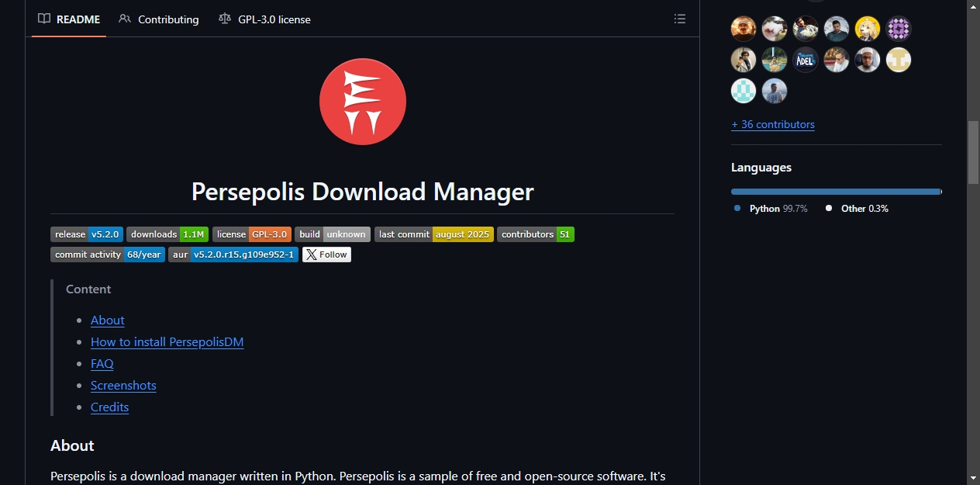
Task: Open the contributors 51 badge
Action: [536, 234]
